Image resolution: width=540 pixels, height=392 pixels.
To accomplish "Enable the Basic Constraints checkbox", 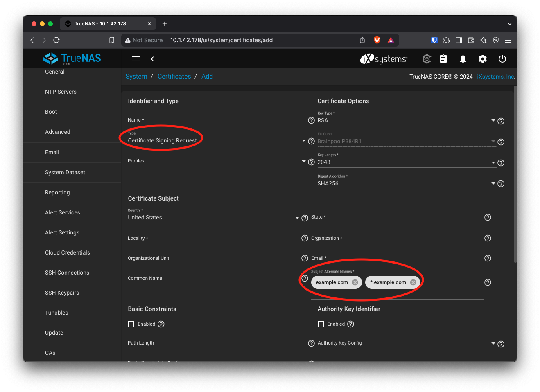I will click(x=131, y=324).
